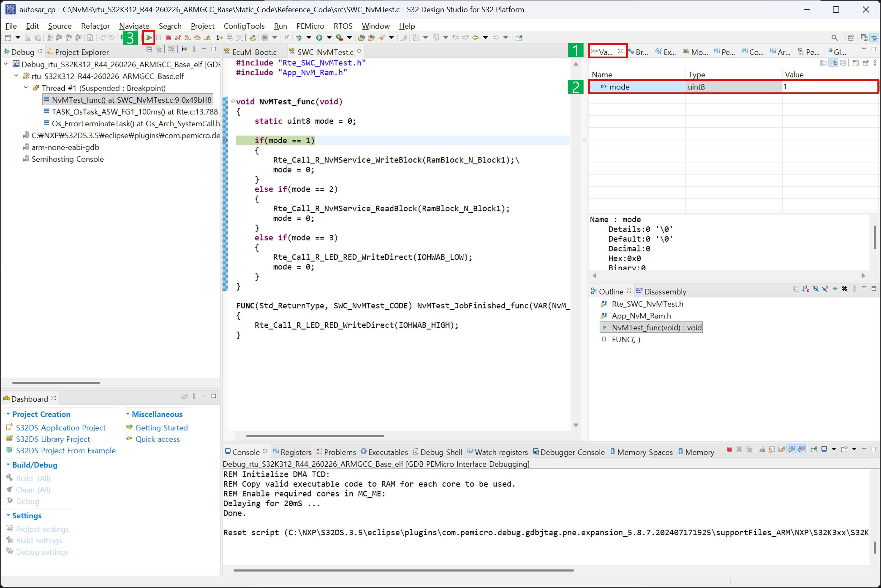The width and height of the screenshot is (881, 588).
Task: Click the Resume debug button in toolbar
Action: (149, 38)
